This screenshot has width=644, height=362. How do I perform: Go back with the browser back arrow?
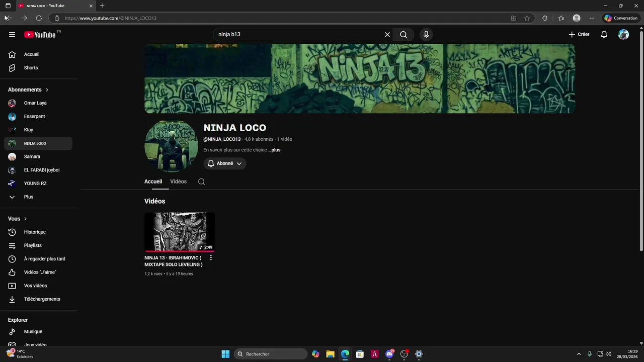tap(8, 18)
